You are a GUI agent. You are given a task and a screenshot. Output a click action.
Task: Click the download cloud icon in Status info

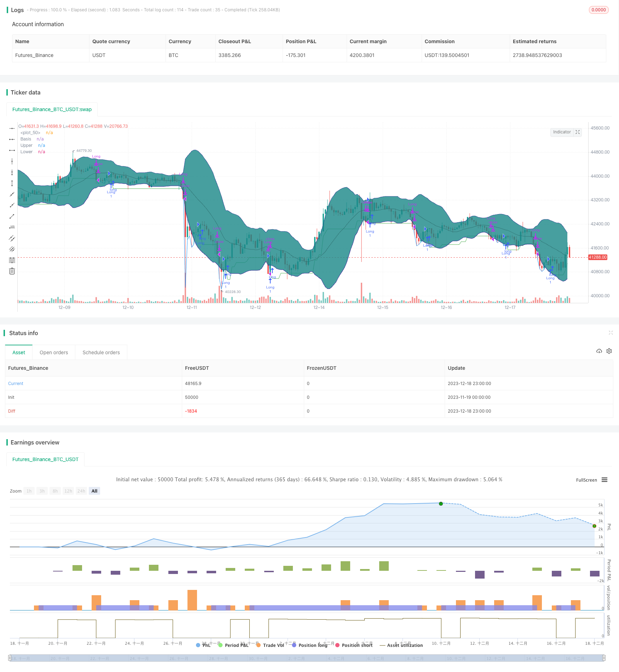[x=599, y=351]
